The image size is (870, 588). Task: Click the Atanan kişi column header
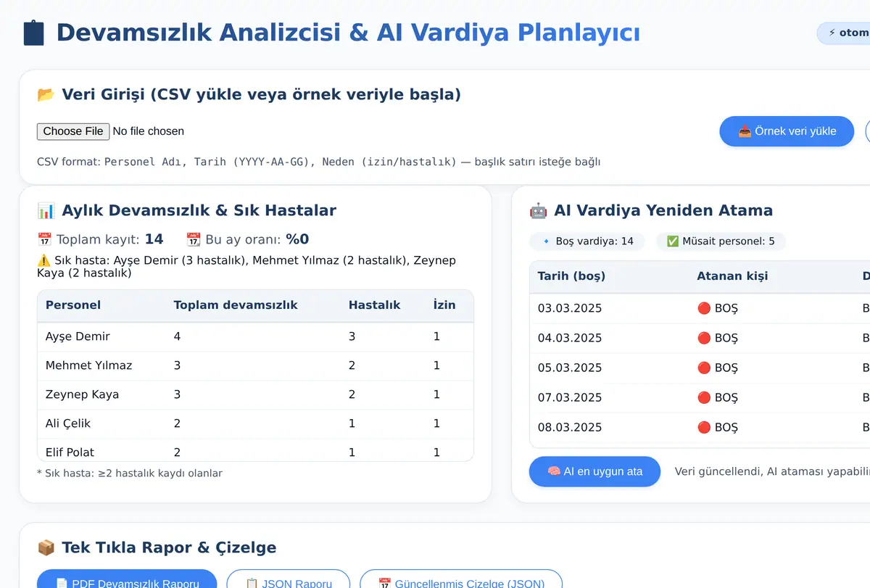click(x=732, y=276)
